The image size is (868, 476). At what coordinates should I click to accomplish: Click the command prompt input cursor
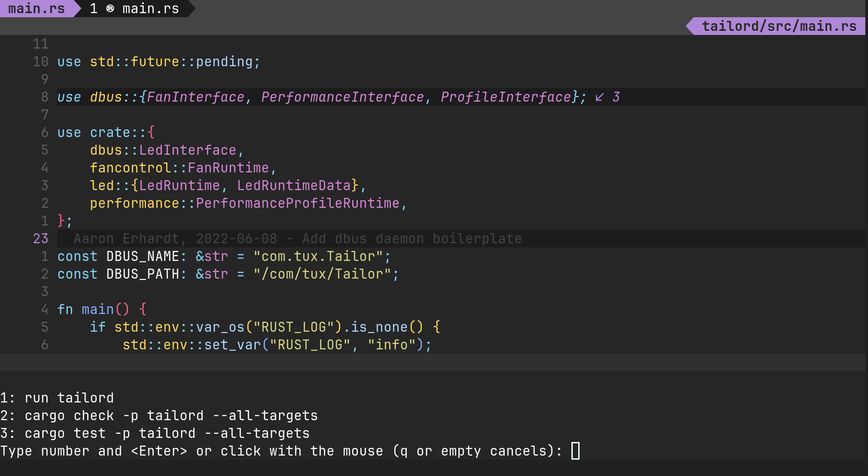point(576,451)
